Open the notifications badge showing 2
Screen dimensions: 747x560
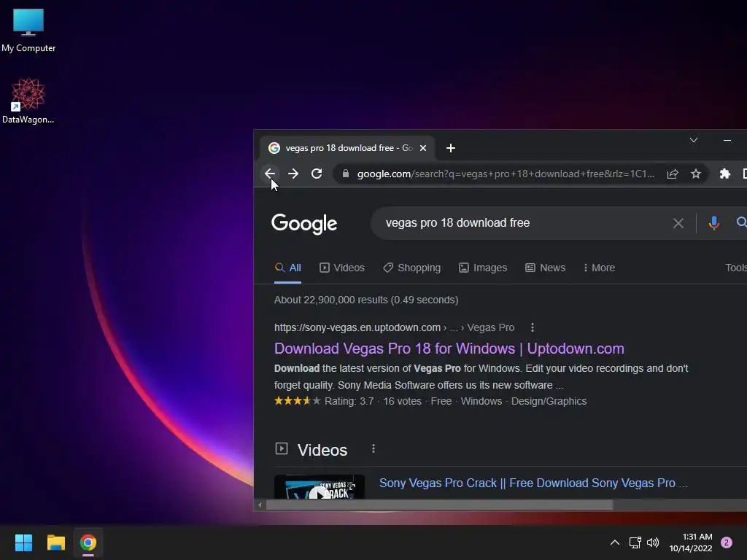[x=727, y=542]
